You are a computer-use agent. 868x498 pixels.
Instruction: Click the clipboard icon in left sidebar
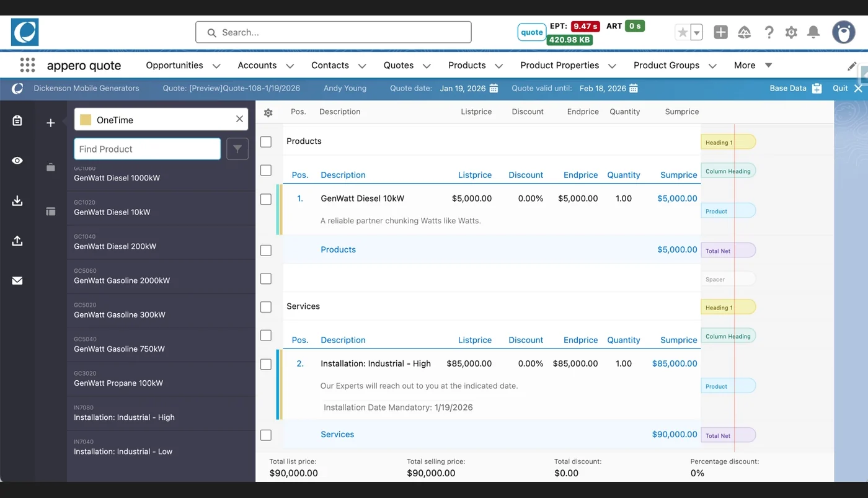(x=17, y=120)
